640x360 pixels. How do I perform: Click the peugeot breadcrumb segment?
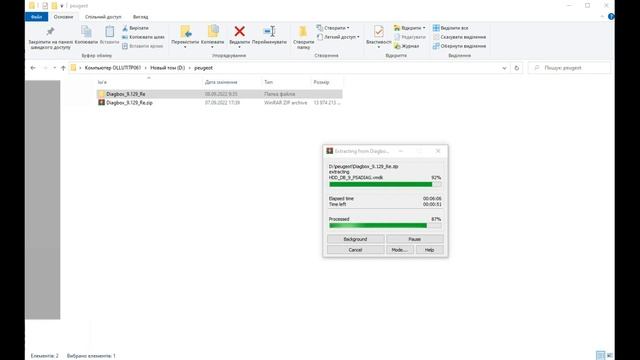tap(203, 68)
